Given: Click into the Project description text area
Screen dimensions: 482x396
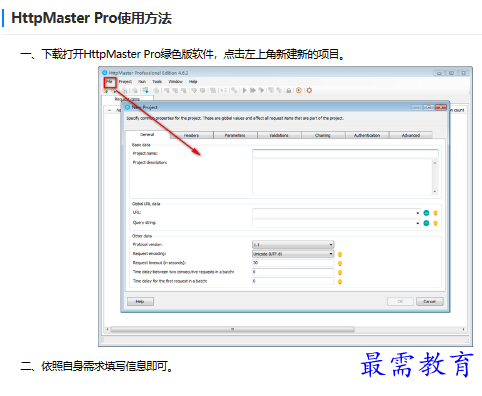Looking at the screenshot, I should click(342, 177).
